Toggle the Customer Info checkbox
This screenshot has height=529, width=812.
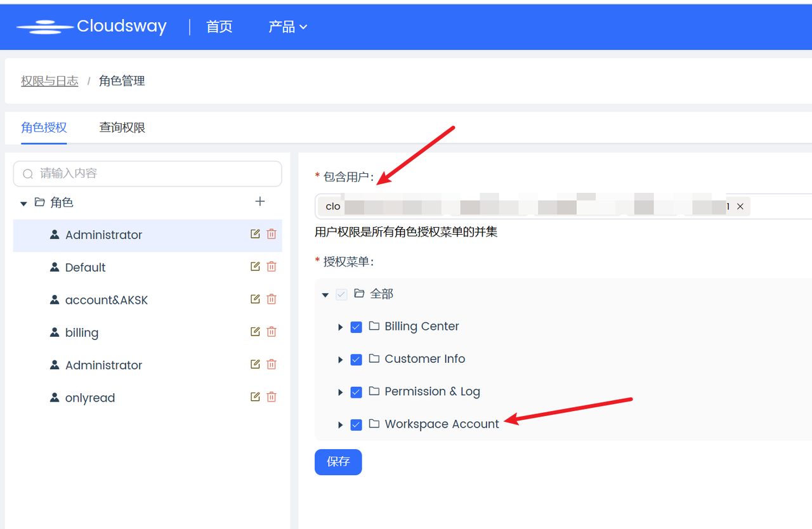357,360
